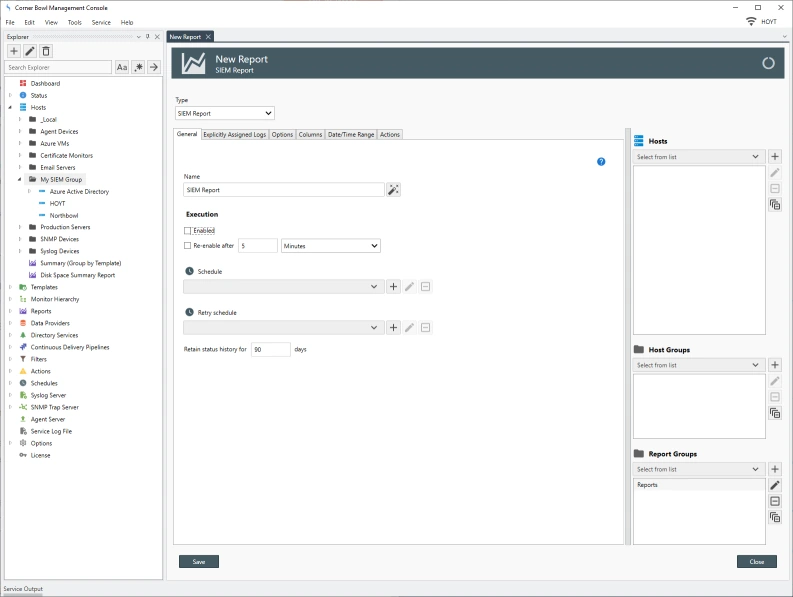This screenshot has height=597, width=793.
Task: Check the Re-enable after checkbox
Action: pos(188,245)
